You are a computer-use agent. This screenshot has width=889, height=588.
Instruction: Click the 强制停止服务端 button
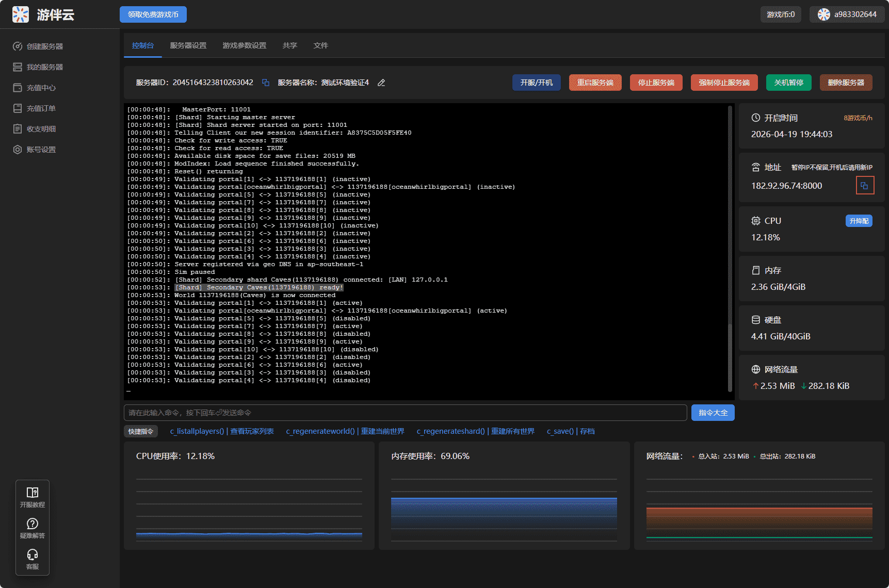pos(724,83)
